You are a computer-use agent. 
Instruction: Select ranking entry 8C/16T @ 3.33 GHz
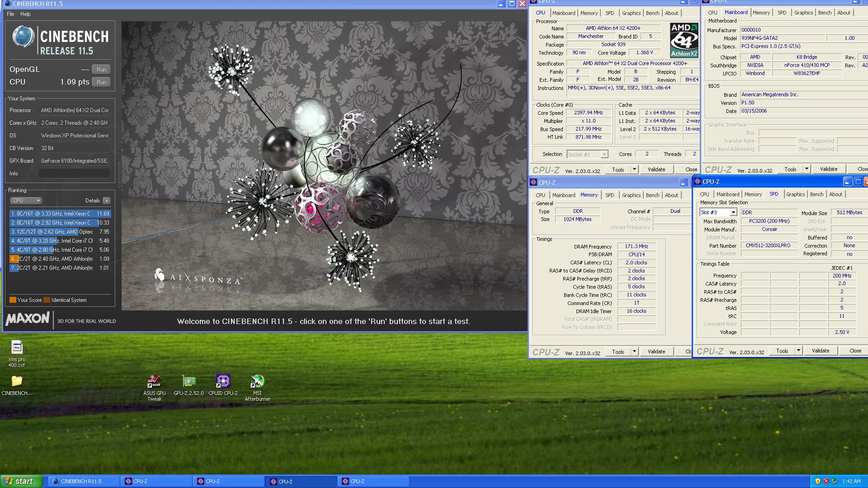pos(60,214)
